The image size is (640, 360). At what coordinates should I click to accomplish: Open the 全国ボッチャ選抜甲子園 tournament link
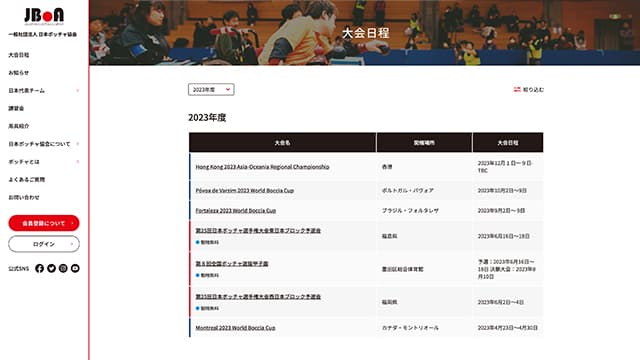pyautogui.click(x=232, y=264)
